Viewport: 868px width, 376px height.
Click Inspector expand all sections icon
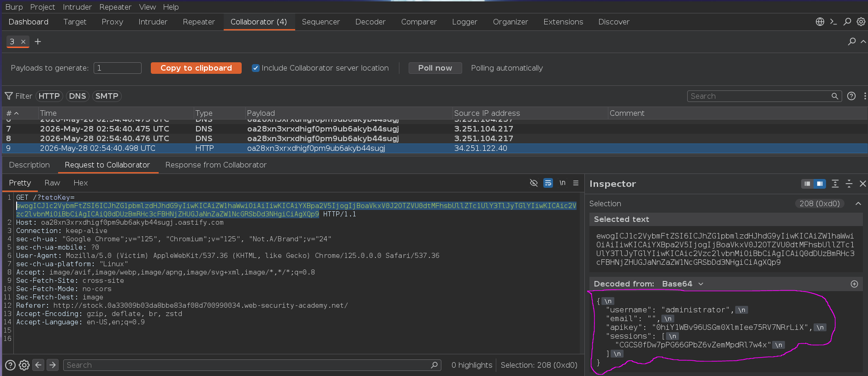click(835, 184)
